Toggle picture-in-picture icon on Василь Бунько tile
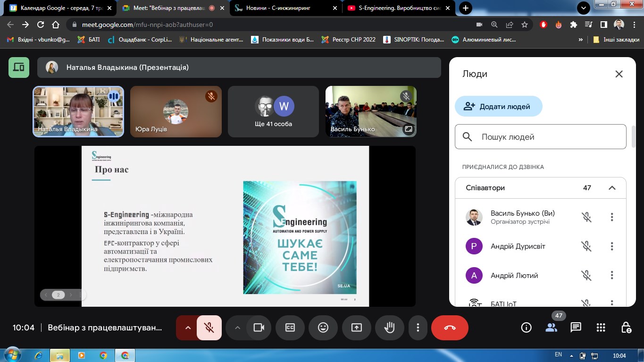 [408, 128]
